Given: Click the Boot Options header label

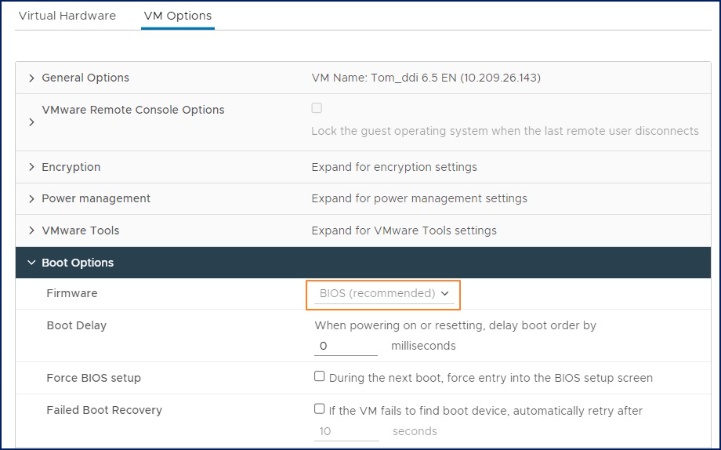Looking at the screenshot, I should click(x=77, y=263).
